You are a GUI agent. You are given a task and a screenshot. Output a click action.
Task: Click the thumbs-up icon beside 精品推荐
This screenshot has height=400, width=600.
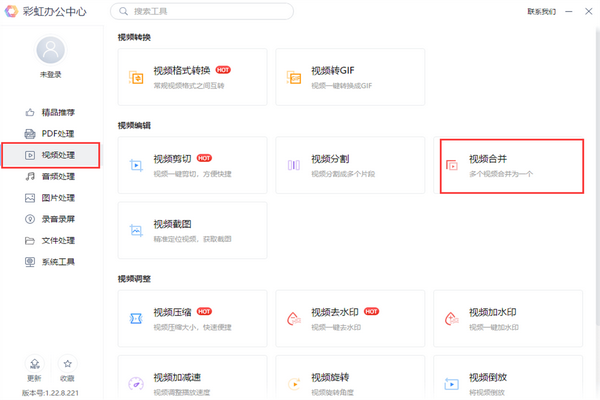tap(30, 112)
